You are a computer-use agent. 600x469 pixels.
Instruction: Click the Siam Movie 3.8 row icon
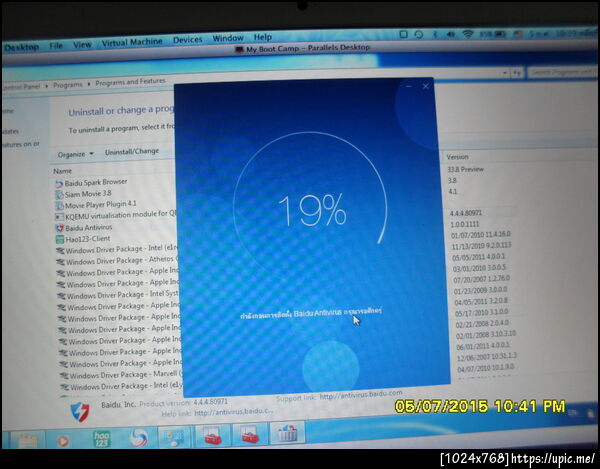pyautogui.click(x=59, y=195)
